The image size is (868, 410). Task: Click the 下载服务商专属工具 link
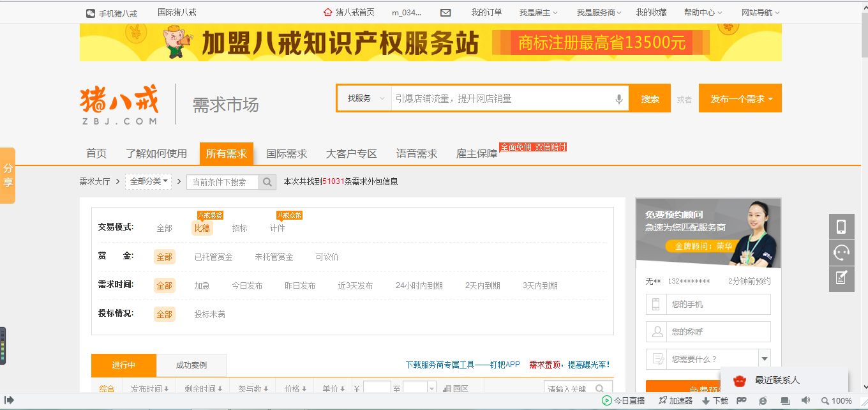(x=463, y=365)
